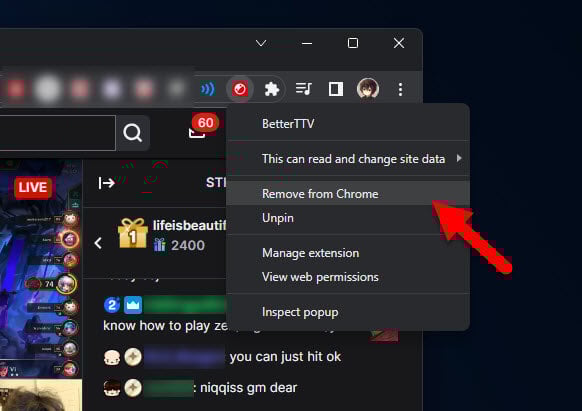The image size is (582, 411).
Task: Open the Chrome profile avatar
Action: 368,89
